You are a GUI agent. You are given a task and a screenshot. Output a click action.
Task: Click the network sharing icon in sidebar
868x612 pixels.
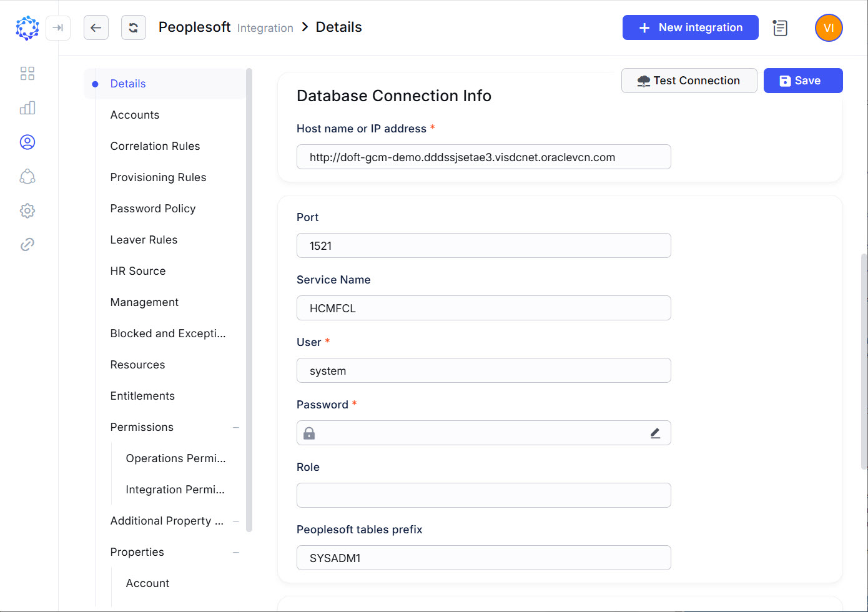point(27,176)
